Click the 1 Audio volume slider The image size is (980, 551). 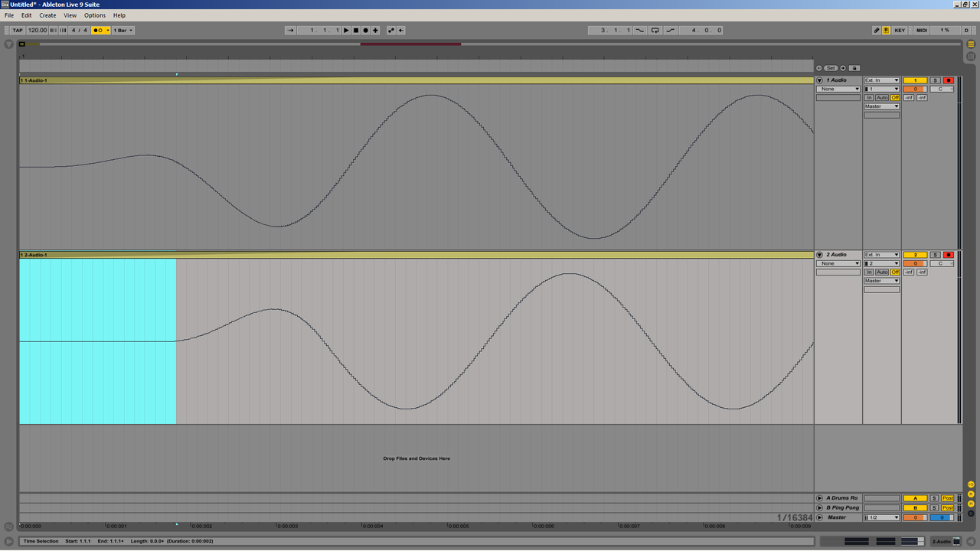coord(915,90)
